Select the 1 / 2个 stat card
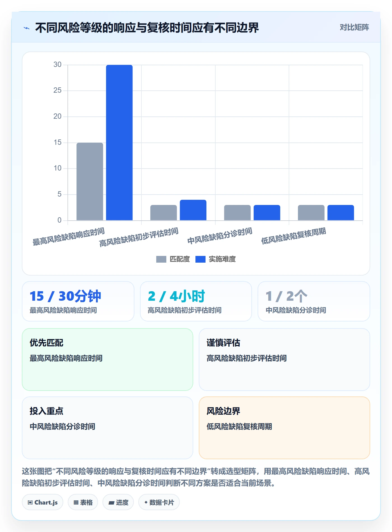The image size is (392, 532). click(314, 301)
